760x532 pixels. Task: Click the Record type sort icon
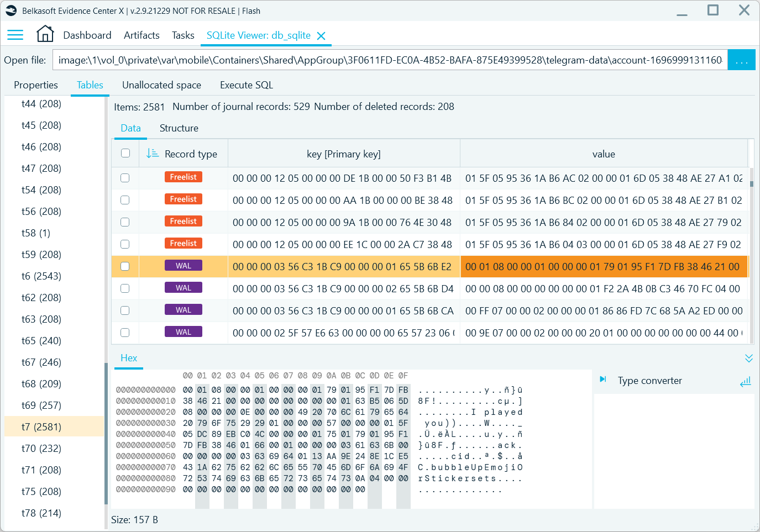click(x=153, y=154)
